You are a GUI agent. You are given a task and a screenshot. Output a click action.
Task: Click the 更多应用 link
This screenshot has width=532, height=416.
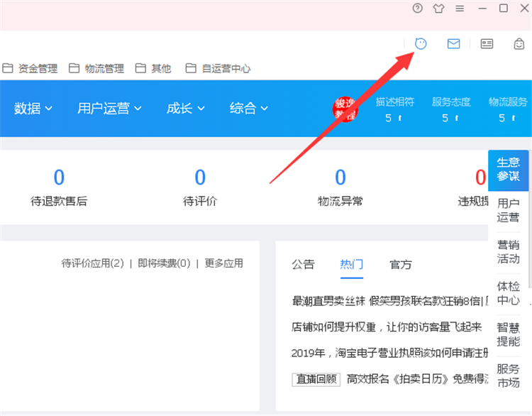pos(223,263)
